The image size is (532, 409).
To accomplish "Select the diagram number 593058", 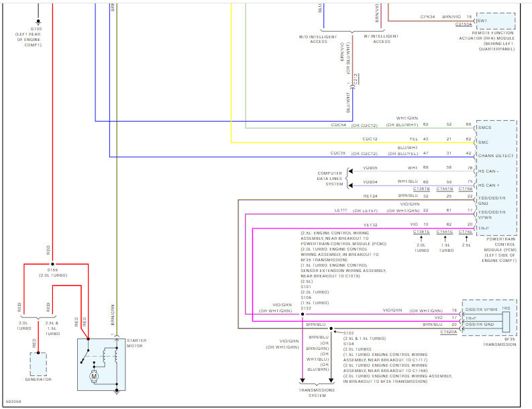I will tap(13, 402).
